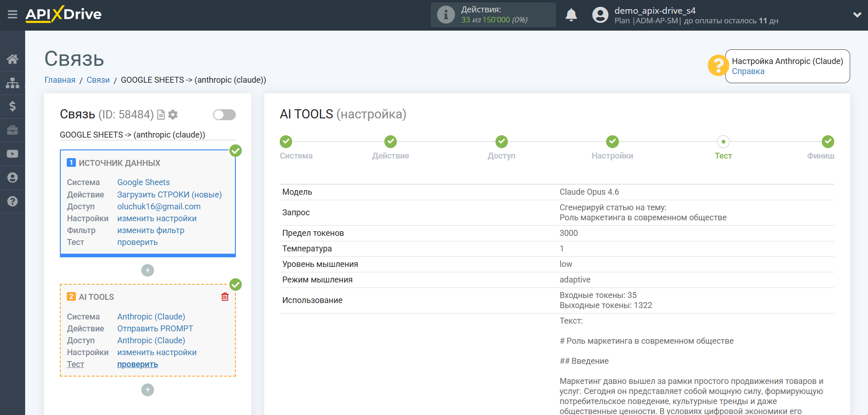Go to the Финиш step in the wizard
The height and width of the screenshot is (415, 868).
pos(827,142)
